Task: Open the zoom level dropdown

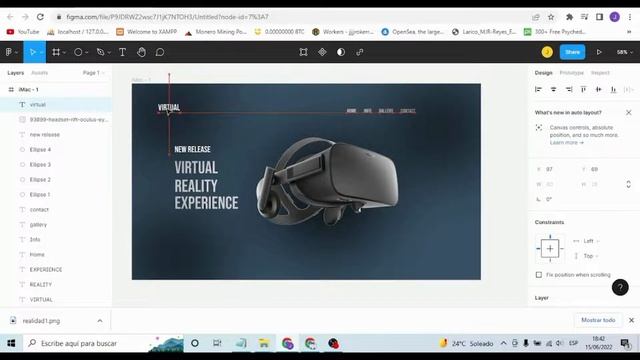Action: coord(624,52)
